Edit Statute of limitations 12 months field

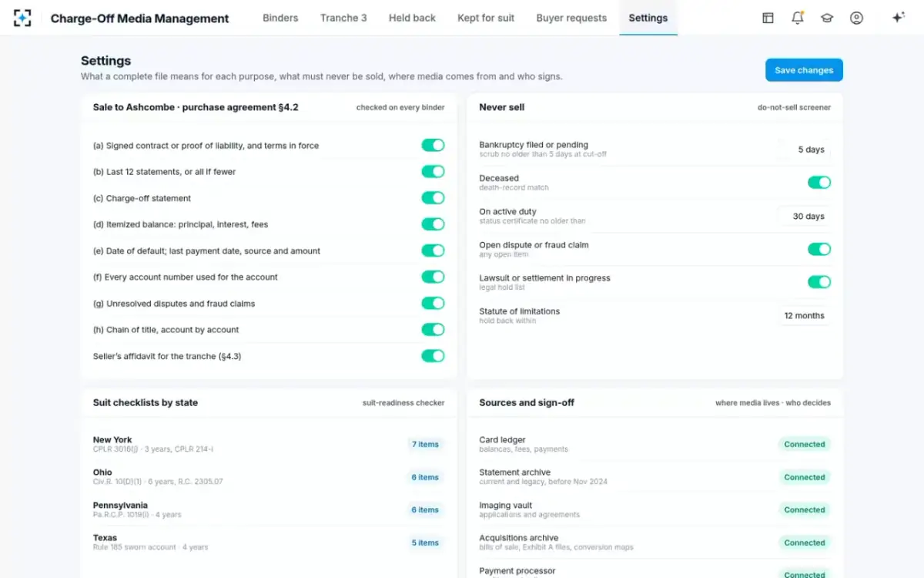point(804,315)
